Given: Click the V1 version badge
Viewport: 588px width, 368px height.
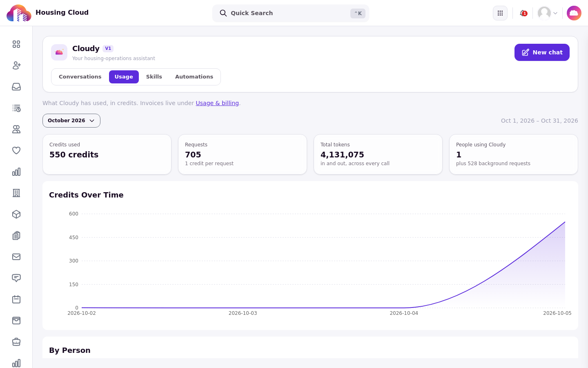Looking at the screenshot, I should click(108, 48).
